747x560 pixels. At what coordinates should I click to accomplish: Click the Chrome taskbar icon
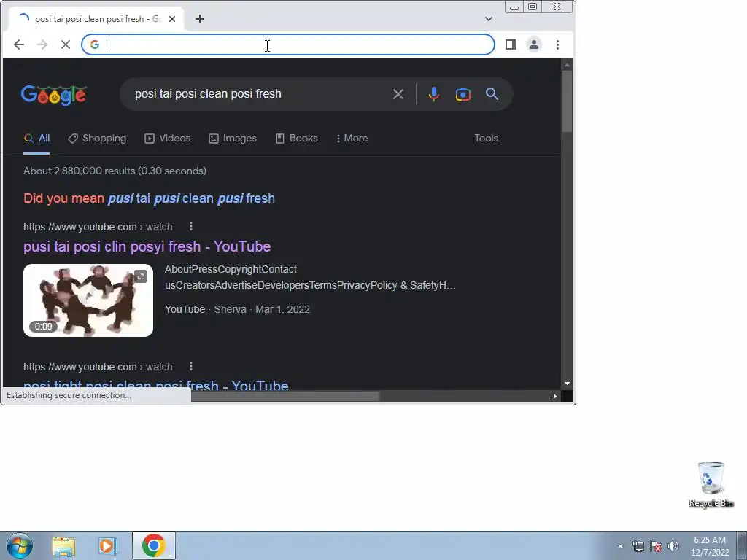pyautogui.click(x=153, y=545)
